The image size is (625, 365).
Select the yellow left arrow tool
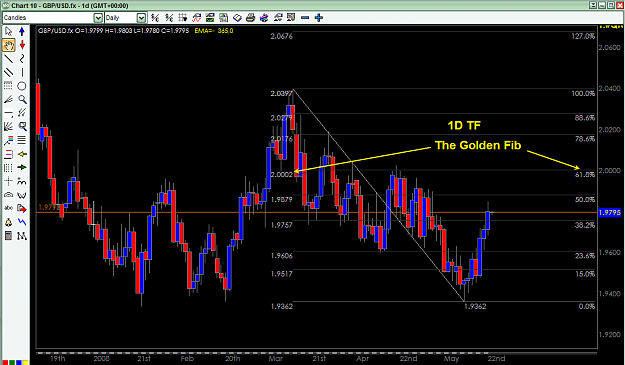pyautogui.click(x=22, y=154)
